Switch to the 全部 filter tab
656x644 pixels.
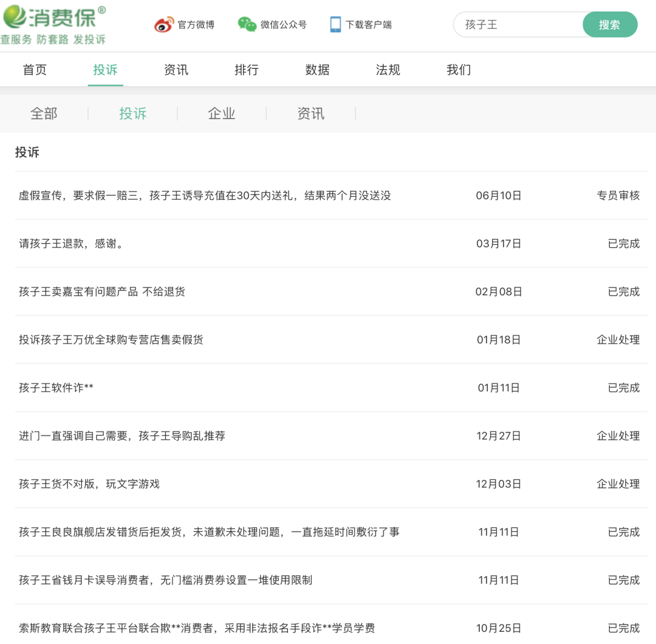[x=44, y=114]
